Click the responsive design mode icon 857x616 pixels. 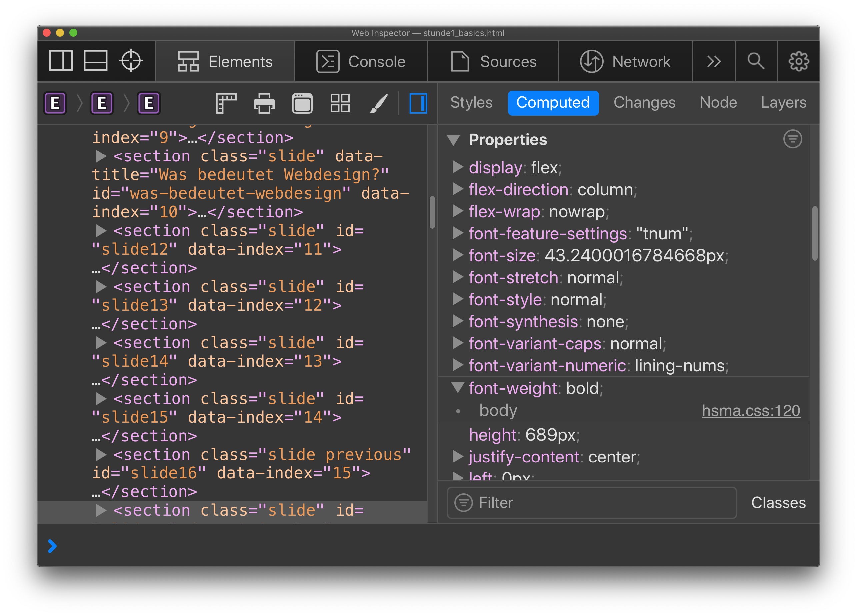click(301, 103)
